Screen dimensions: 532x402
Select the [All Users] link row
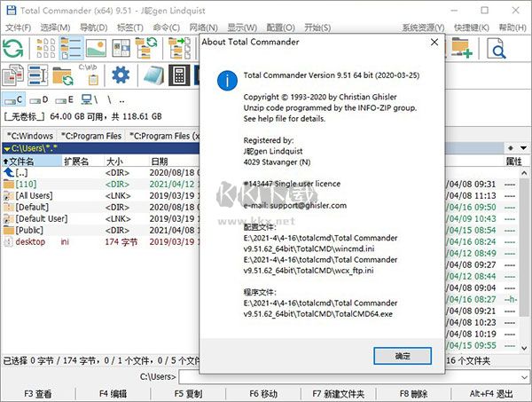pyautogui.click(x=101, y=196)
